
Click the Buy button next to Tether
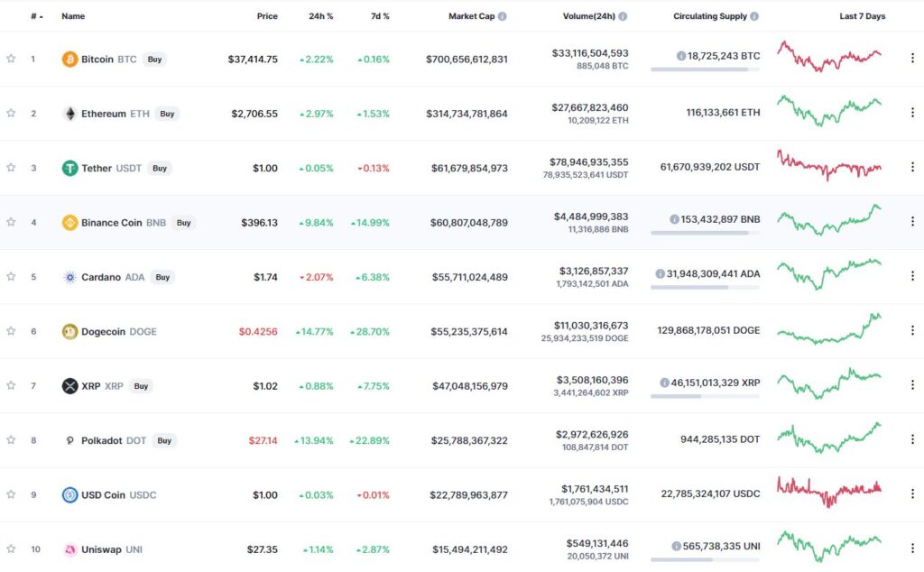(160, 169)
